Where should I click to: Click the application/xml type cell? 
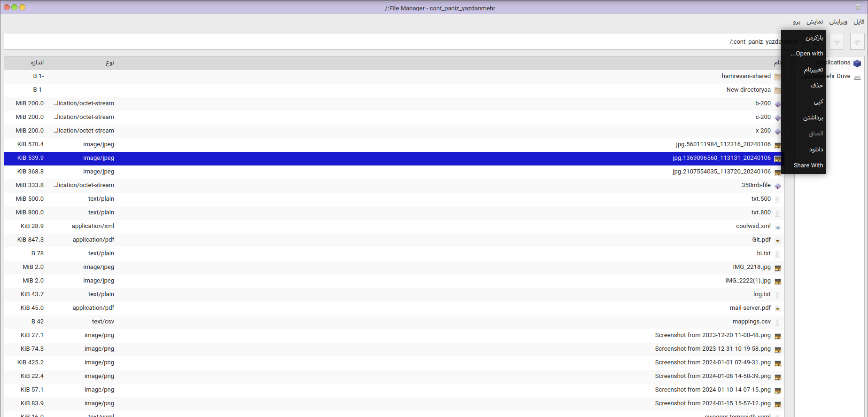(93, 226)
